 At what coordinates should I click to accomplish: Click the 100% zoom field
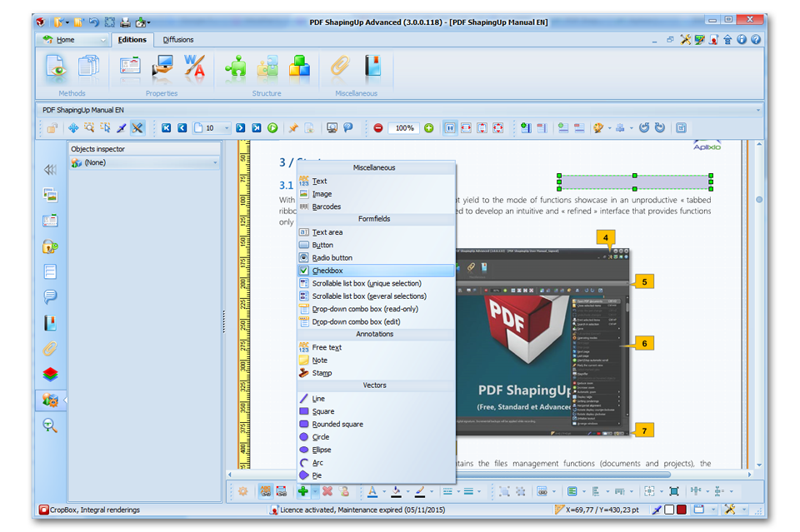coord(404,128)
